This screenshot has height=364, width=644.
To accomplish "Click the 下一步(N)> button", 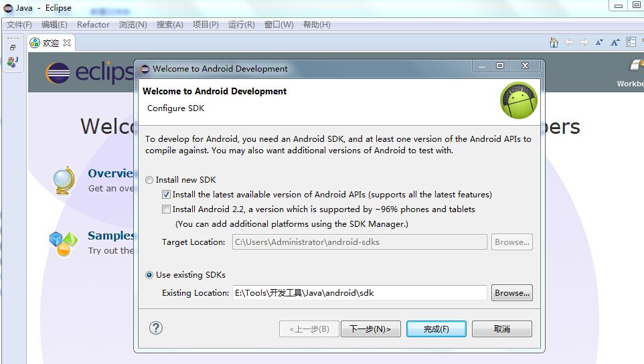I will [370, 329].
